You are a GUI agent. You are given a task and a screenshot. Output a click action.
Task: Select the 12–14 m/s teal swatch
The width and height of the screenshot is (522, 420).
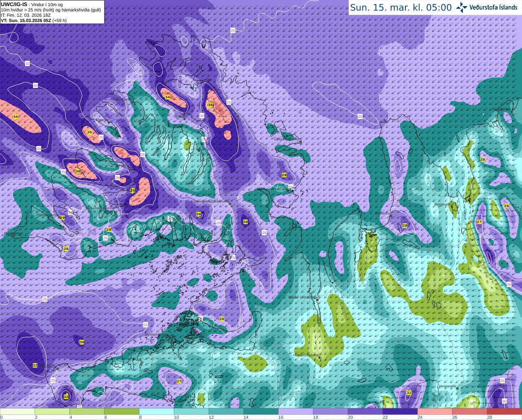click(226, 411)
